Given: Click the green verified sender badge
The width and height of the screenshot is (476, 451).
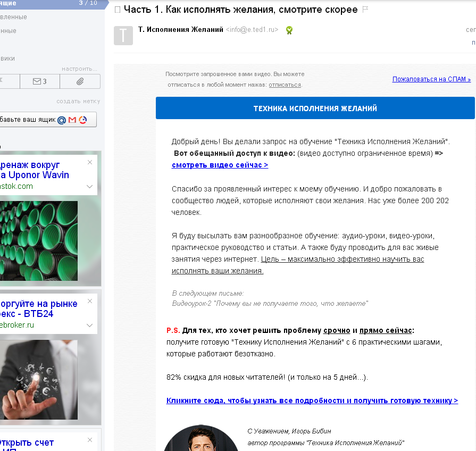Looking at the screenshot, I should pos(289,30).
